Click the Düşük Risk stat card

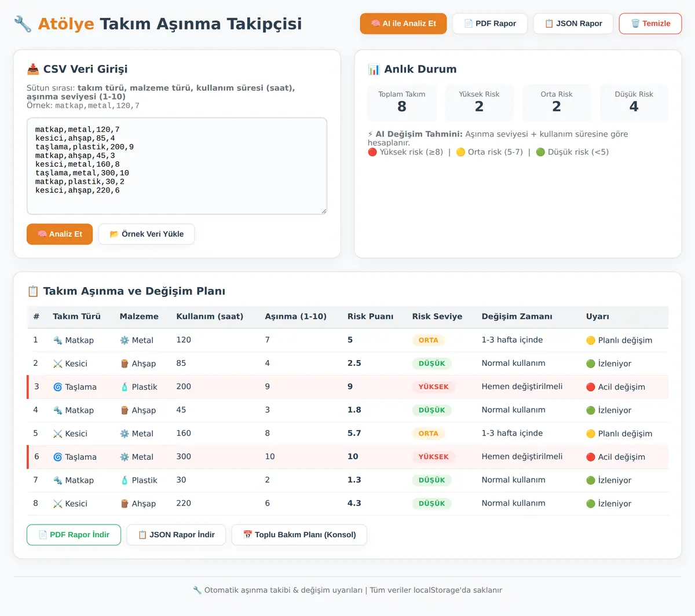pos(634,102)
